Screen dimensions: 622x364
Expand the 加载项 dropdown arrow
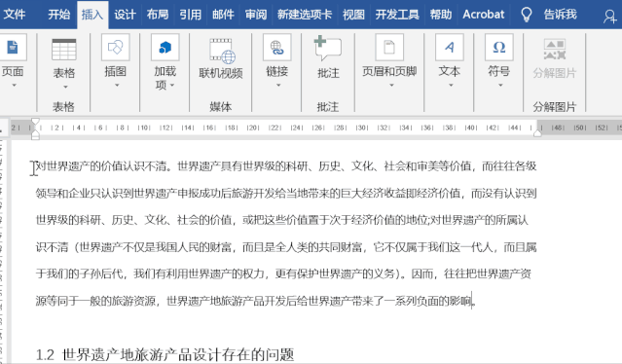pyautogui.click(x=172, y=85)
